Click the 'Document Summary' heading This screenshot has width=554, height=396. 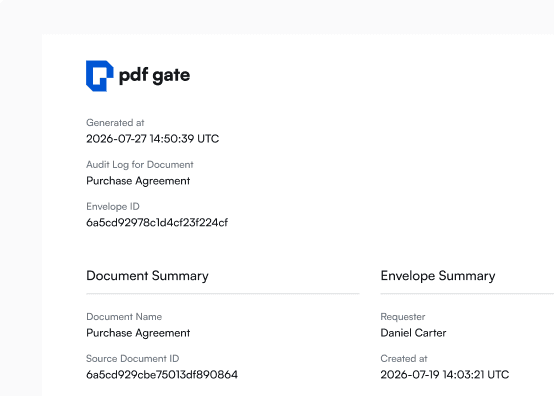[147, 276]
